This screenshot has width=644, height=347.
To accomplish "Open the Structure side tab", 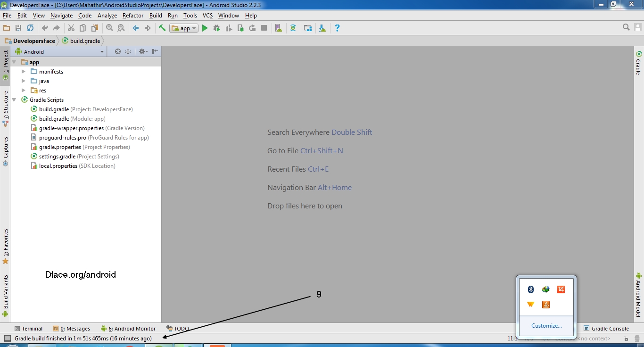I will pos(6,108).
